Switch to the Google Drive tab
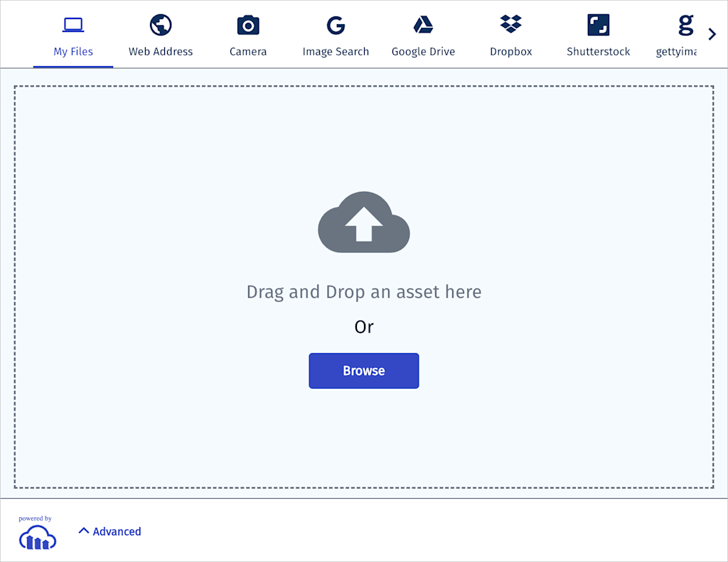 (423, 34)
